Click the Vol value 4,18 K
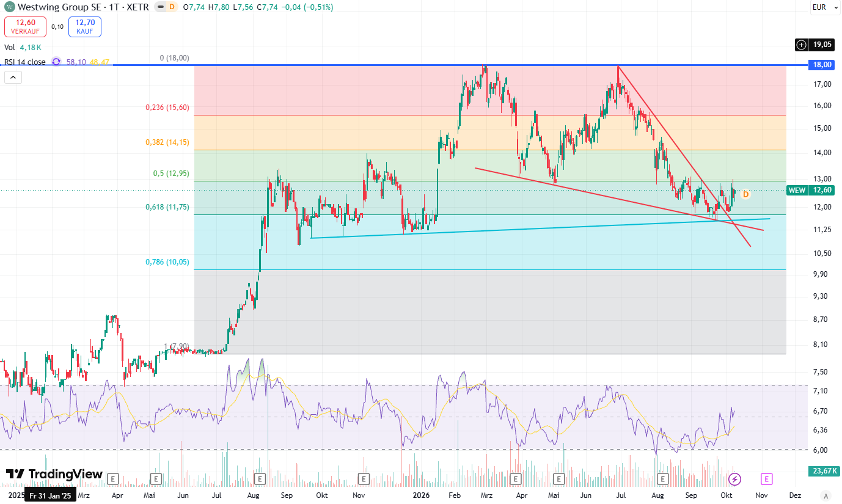The width and height of the screenshot is (842, 504). (31, 47)
